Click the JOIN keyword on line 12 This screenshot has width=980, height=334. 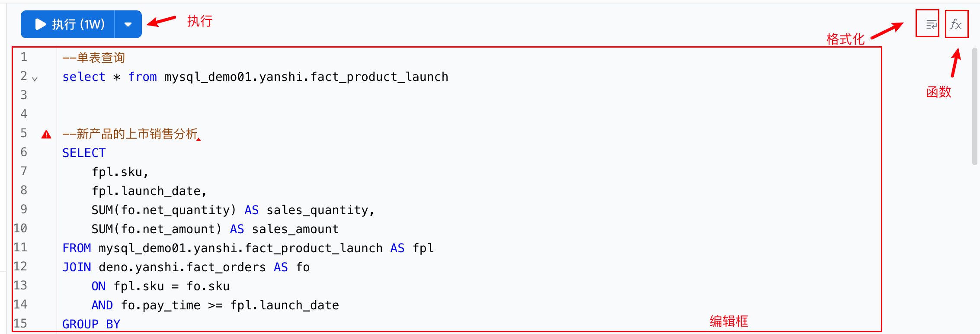click(77, 267)
